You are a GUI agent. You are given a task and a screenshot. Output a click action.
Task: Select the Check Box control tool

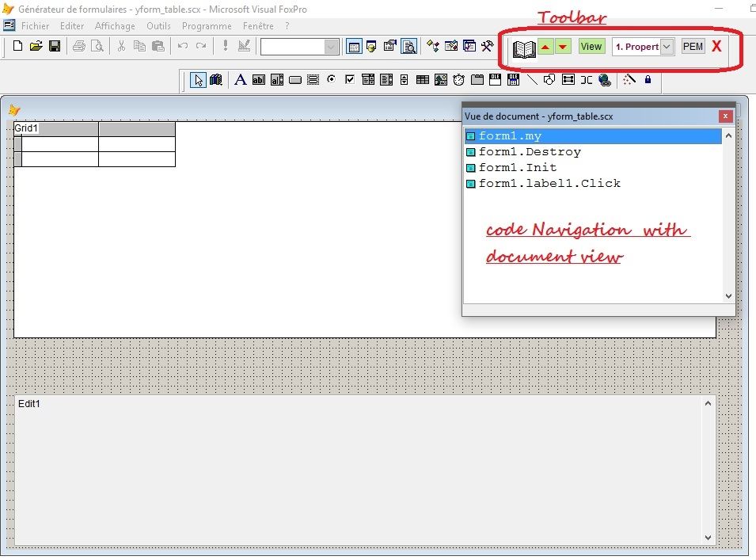coord(350,79)
